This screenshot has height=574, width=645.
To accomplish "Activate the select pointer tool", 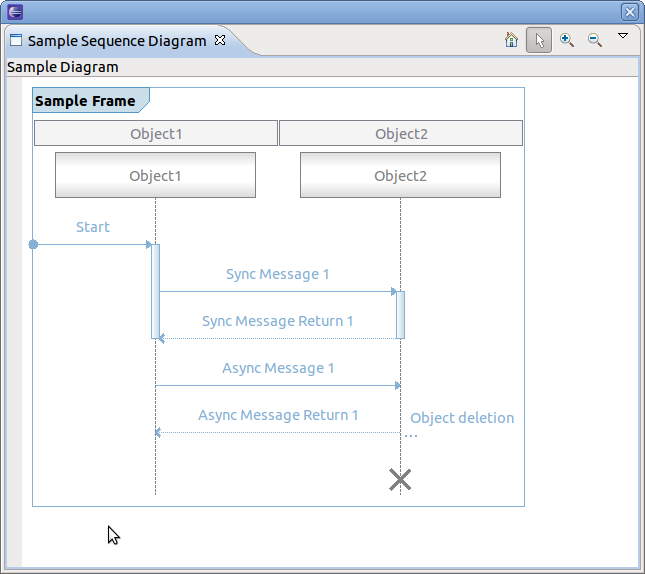I will point(539,40).
